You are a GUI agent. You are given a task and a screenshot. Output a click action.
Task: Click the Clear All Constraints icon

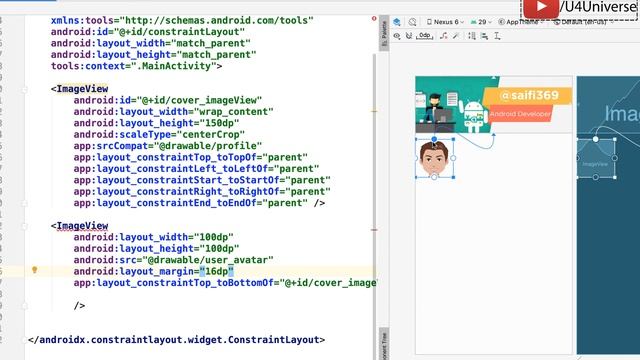444,36
